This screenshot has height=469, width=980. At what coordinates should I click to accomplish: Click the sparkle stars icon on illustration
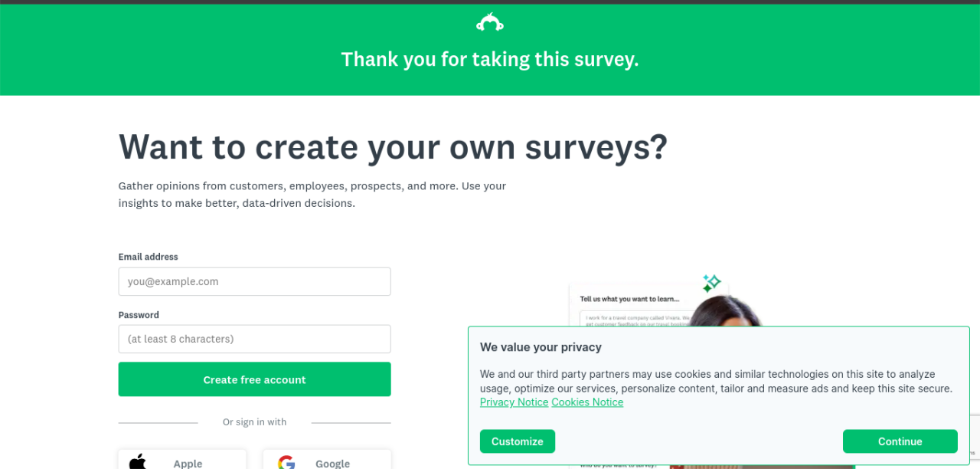[x=711, y=283]
